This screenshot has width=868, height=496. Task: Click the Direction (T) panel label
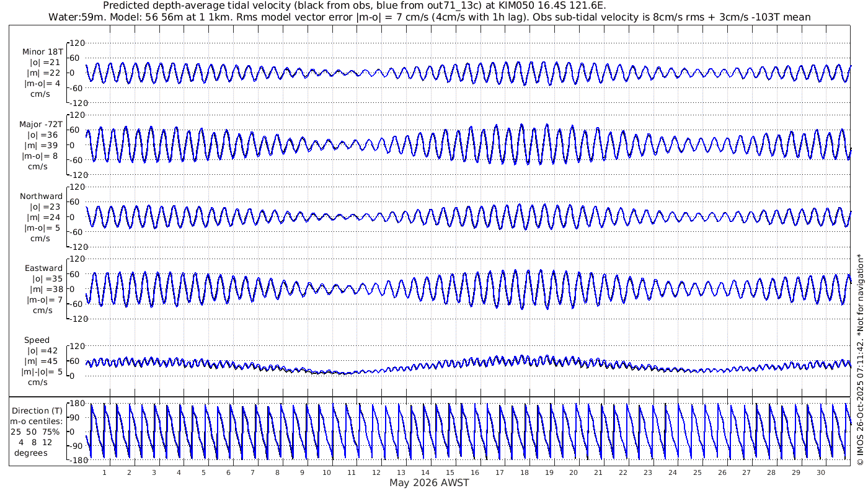[38, 410]
